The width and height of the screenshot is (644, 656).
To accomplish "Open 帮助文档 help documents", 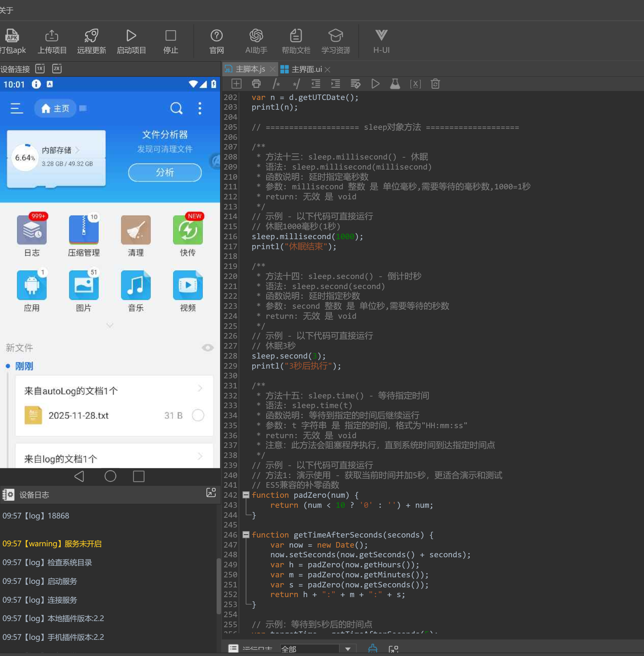I will click(296, 36).
